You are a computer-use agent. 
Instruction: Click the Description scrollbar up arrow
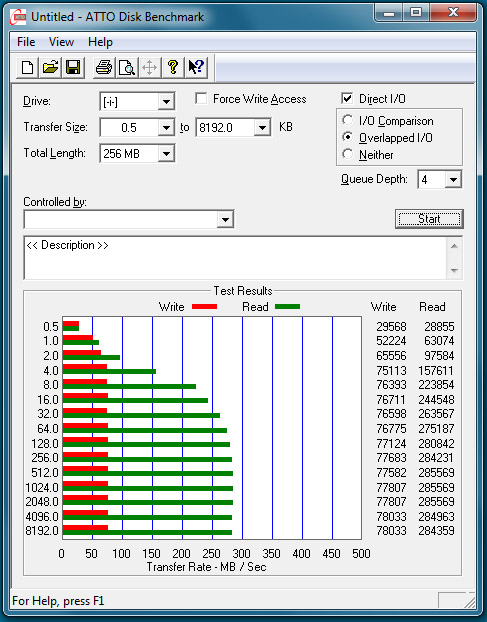click(454, 246)
